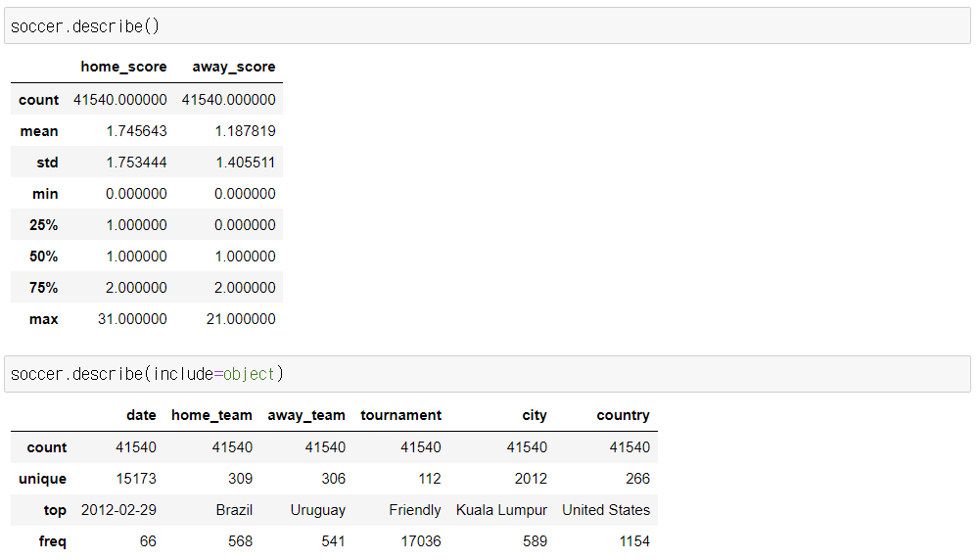Image resolution: width=980 pixels, height=560 pixels.
Task: Click the 'std' row label
Action: point(47,163)
